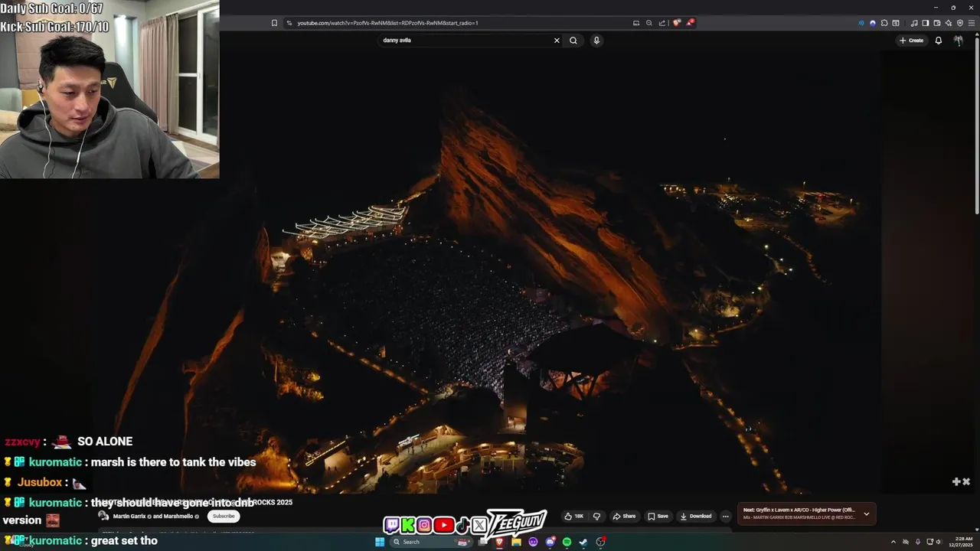Open more actions three-dot menu
The height and width of the screenshot is (551, 980).
(x=726, y=516)
